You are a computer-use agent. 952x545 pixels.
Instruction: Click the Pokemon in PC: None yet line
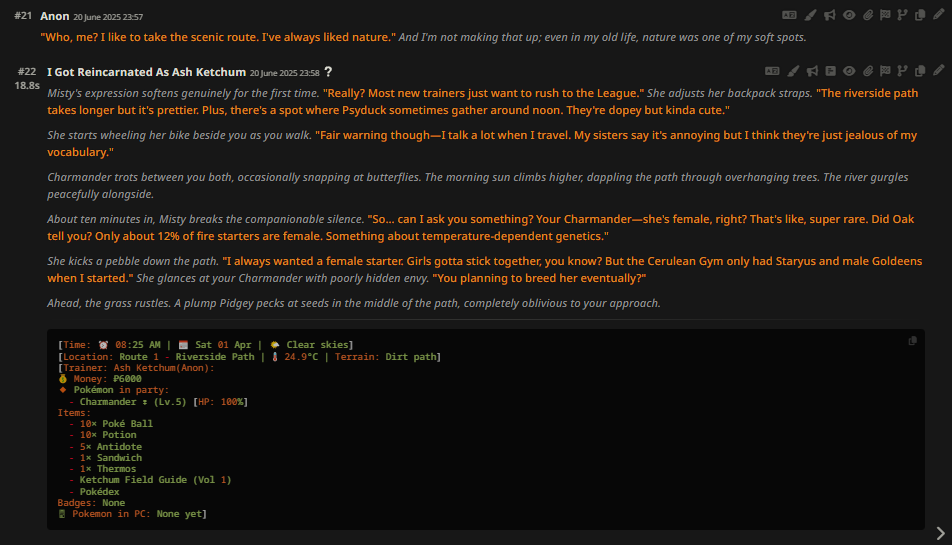(x=132, y=513)
